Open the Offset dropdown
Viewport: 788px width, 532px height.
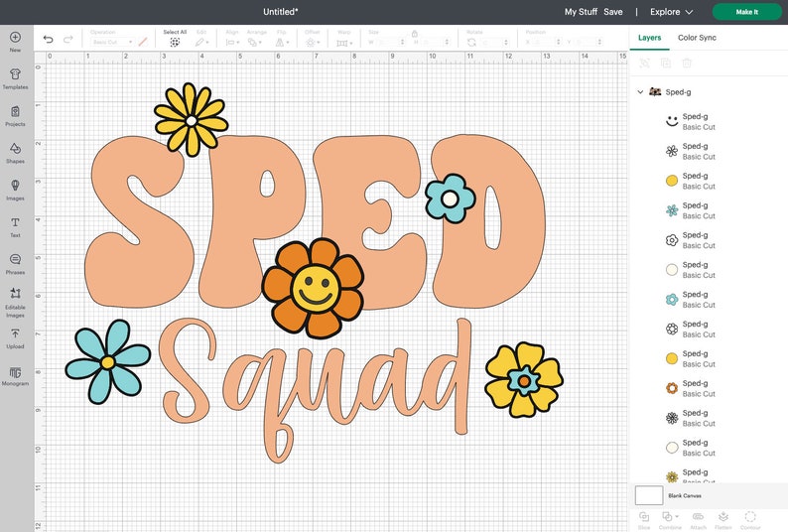pos(312,43)
